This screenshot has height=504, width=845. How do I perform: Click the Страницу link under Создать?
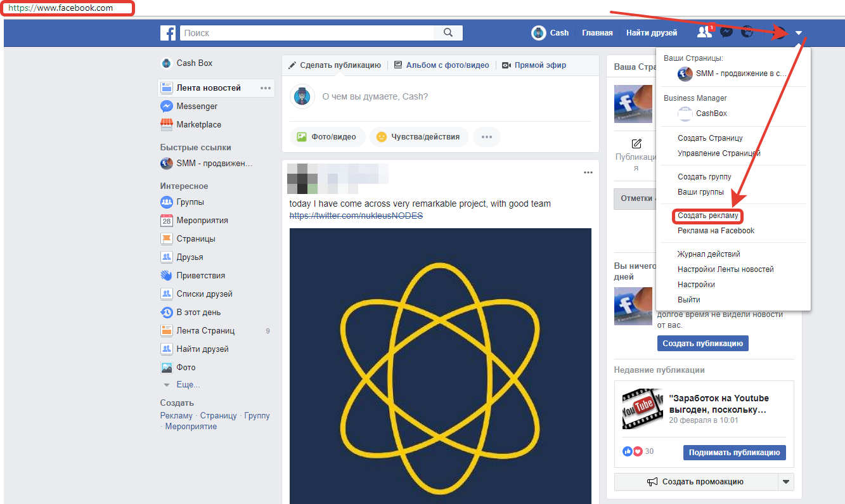218,416
